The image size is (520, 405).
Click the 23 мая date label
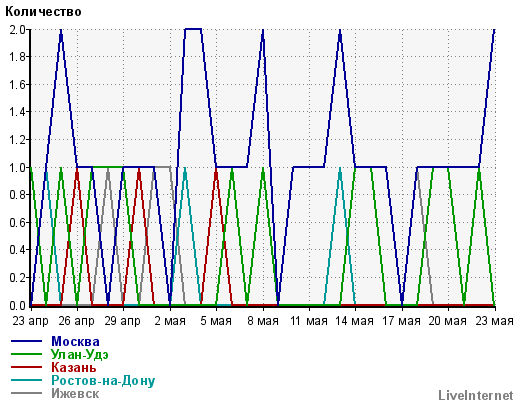coord(494,321)
